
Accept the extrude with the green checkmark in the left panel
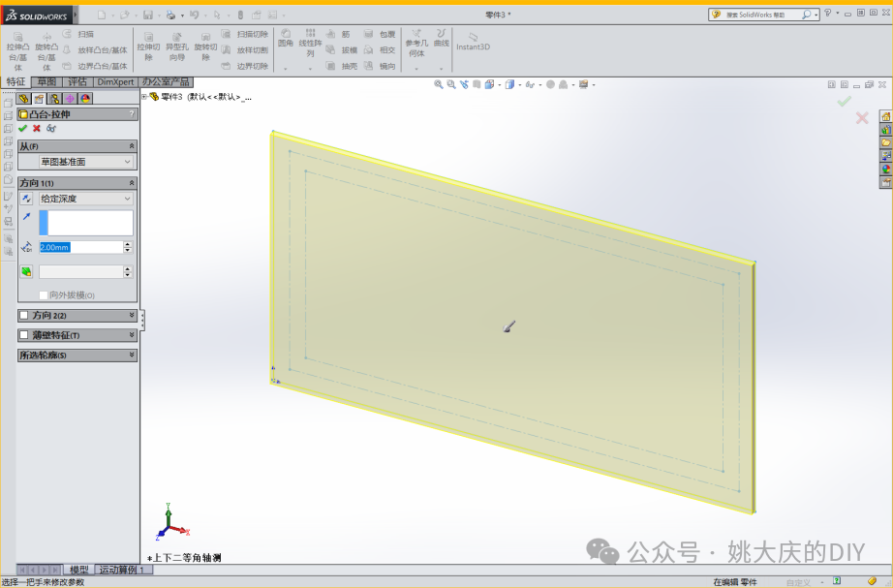point(23,128)
